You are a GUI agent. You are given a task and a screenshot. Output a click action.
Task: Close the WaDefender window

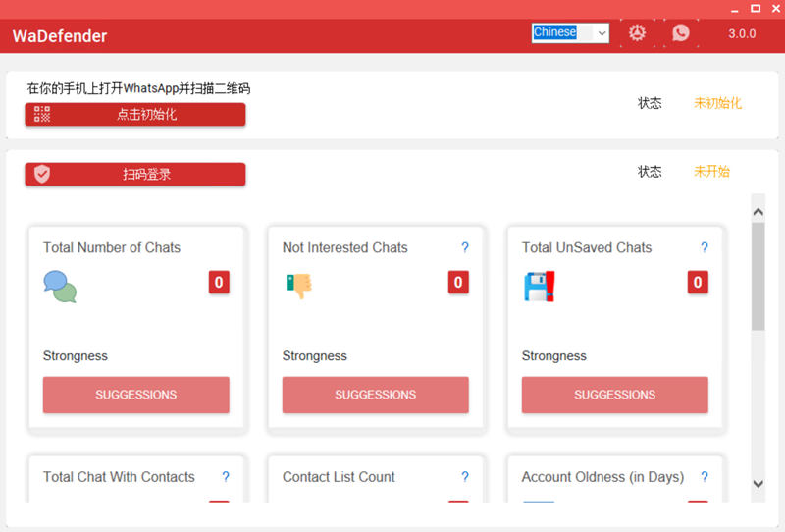pyautogui.click(x=776, y=9)
